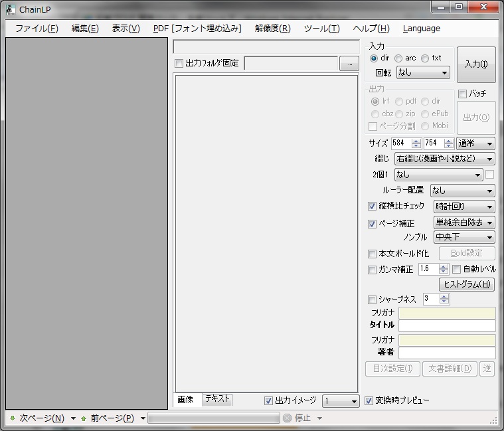Viewport: 504px width, 431px height.
Task: Open the PDF [フォント埋め込み] menu
Action: pyautogui.click(x=197, y=29)
